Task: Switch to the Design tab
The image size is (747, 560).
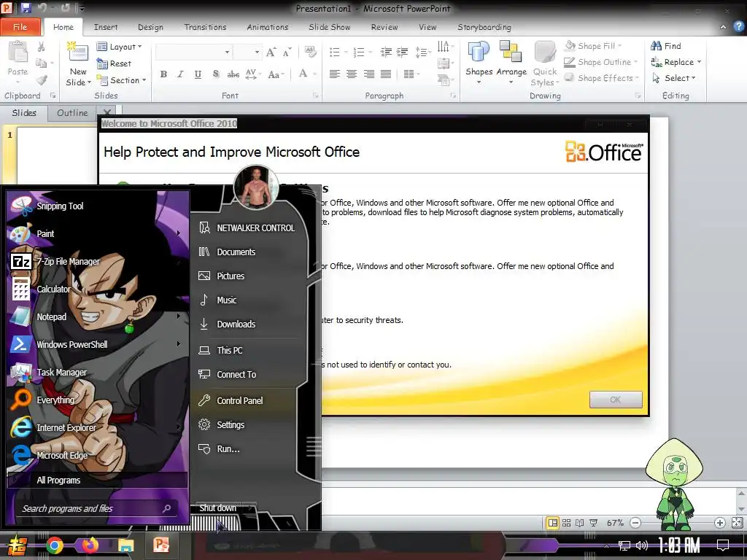Action: [150, 27]
